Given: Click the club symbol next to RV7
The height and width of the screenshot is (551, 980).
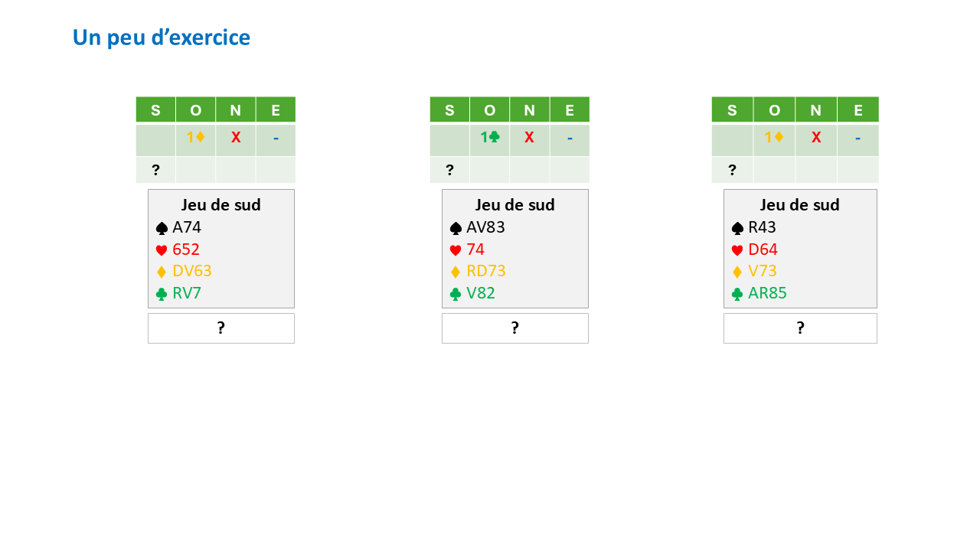Looking at the screenshot, I should 162,294.
